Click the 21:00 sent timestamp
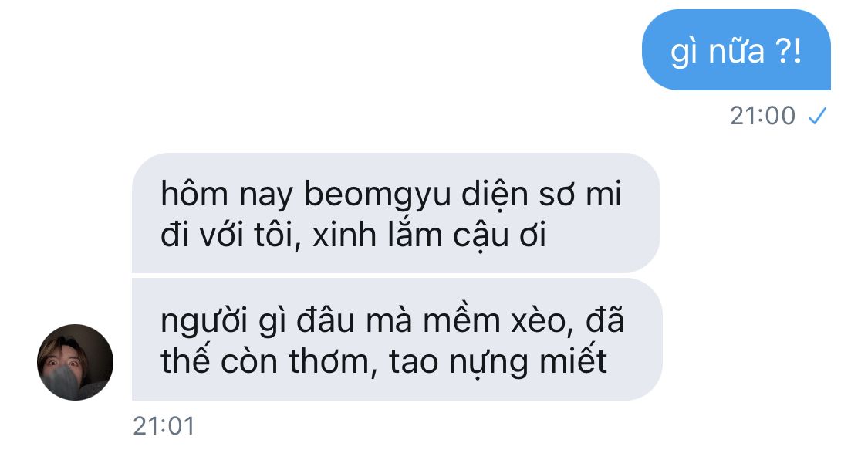Viewport: 868px width, 450px height. click(x=763, y=116)
